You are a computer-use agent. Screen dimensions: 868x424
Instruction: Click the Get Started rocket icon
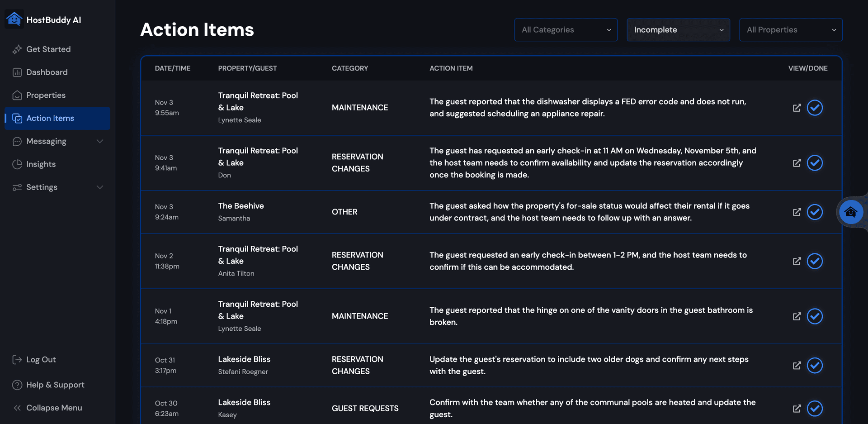17,49
